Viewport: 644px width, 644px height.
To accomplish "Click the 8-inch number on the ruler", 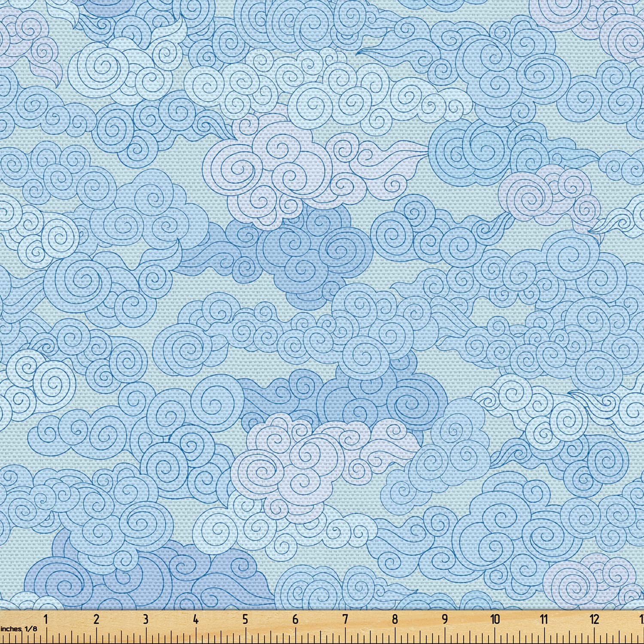I will pyautogui.click(x=395, y=619).
